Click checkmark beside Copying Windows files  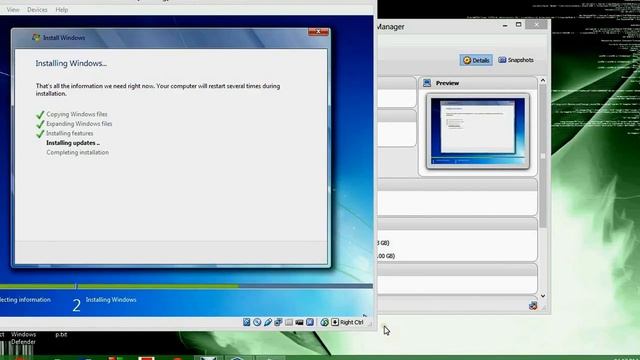40,114
